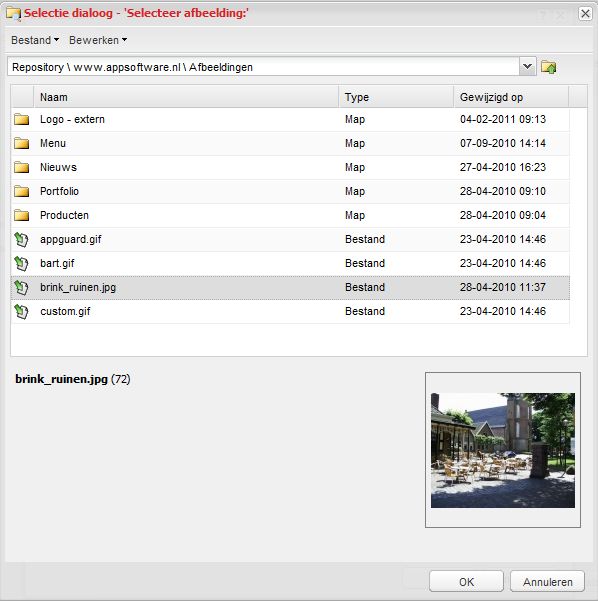Screen dimensions: 598x601
Task: Select the Nieuws folder icon
Action: (21, 167)
